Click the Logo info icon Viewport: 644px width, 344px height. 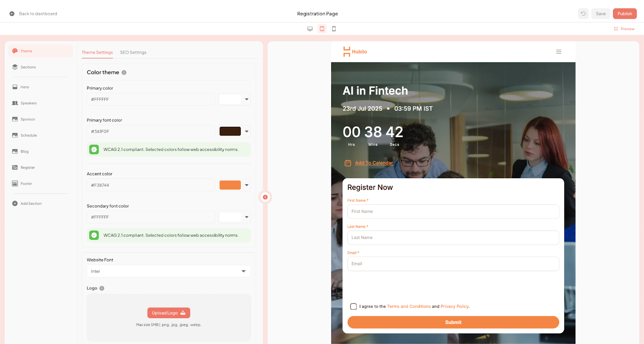pyautogui.click(x=102, y=288)
